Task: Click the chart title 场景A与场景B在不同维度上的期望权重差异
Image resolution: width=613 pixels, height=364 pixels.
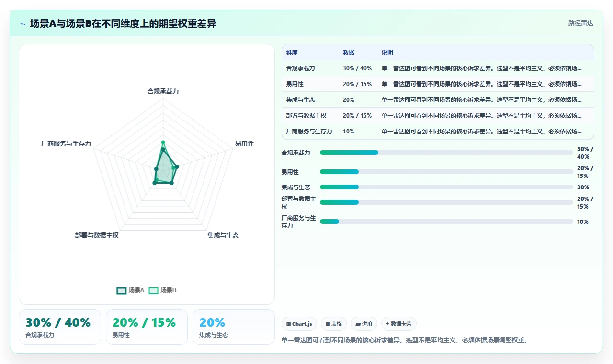Action: pyautogui.click(x=123, y=23)
